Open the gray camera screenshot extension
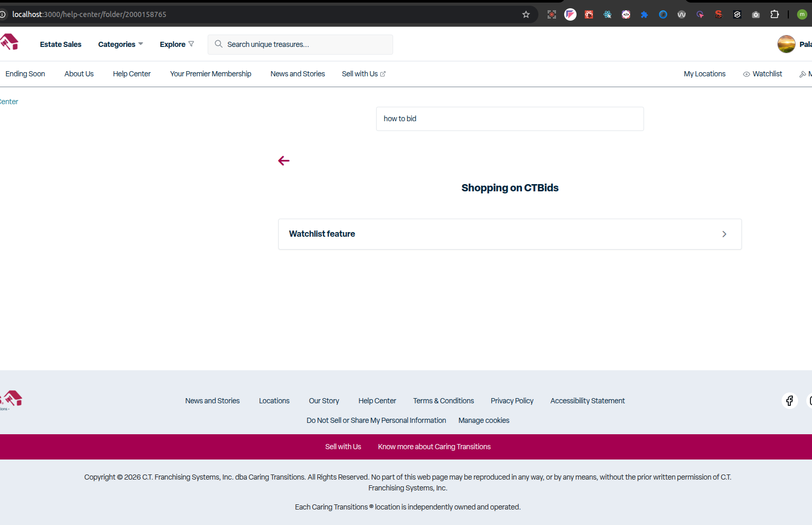 [756, 14]
